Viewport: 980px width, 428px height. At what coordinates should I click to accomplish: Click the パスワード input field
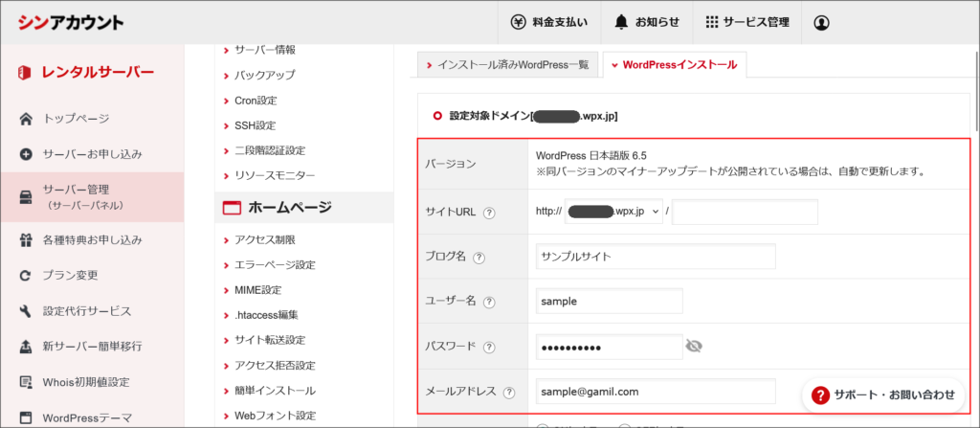(x=610, y=347)
